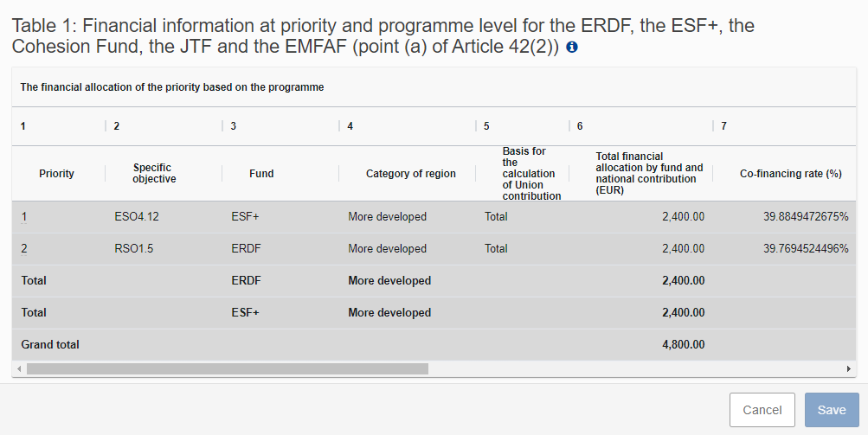
Task: Open priority link 1
Action: pos(24,217)
